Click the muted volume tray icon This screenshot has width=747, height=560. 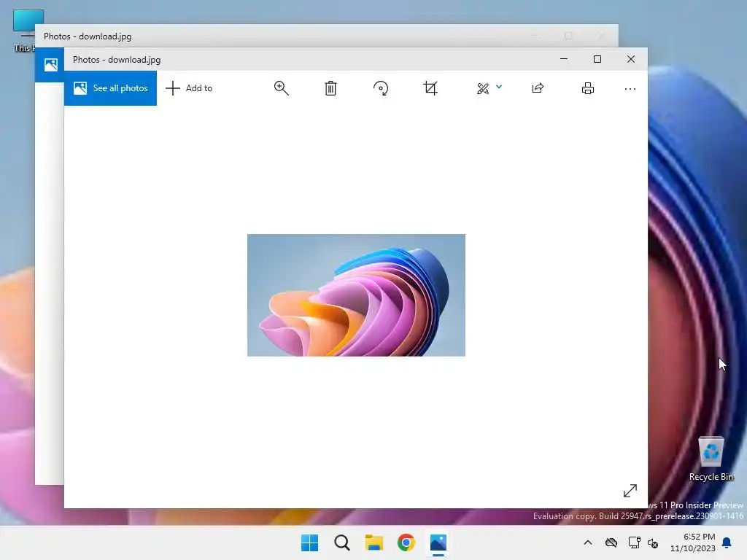pyautogui.click(x=653, y=542)
